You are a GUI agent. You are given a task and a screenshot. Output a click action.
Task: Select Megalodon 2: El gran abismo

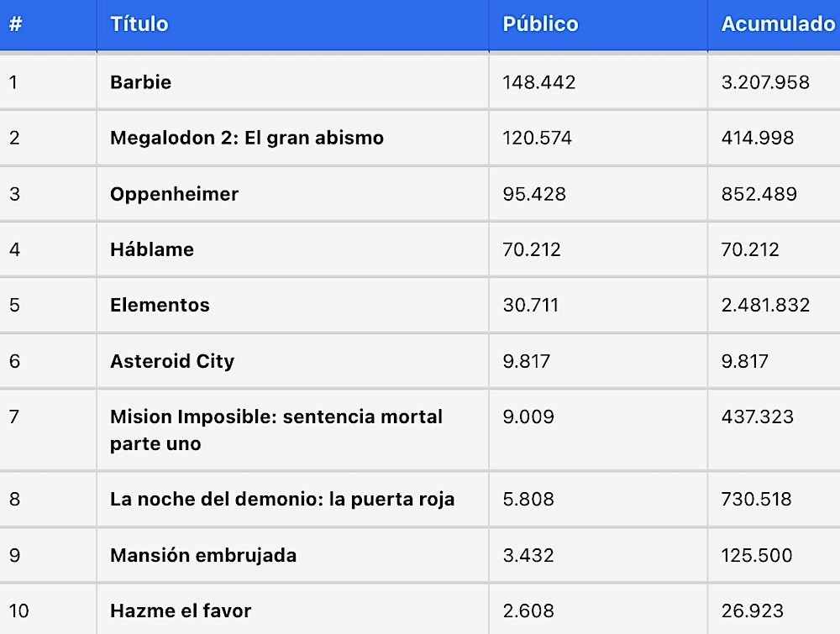point(247,138)
